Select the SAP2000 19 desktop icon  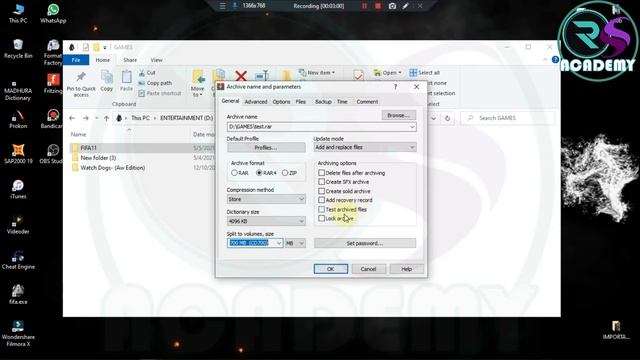(18, 154)
